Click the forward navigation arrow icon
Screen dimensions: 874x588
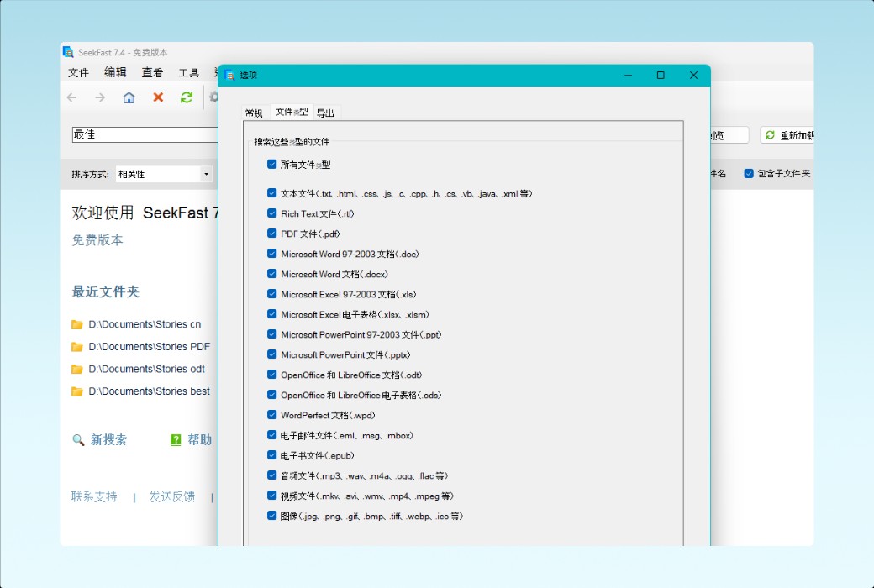tap(100, 97)
